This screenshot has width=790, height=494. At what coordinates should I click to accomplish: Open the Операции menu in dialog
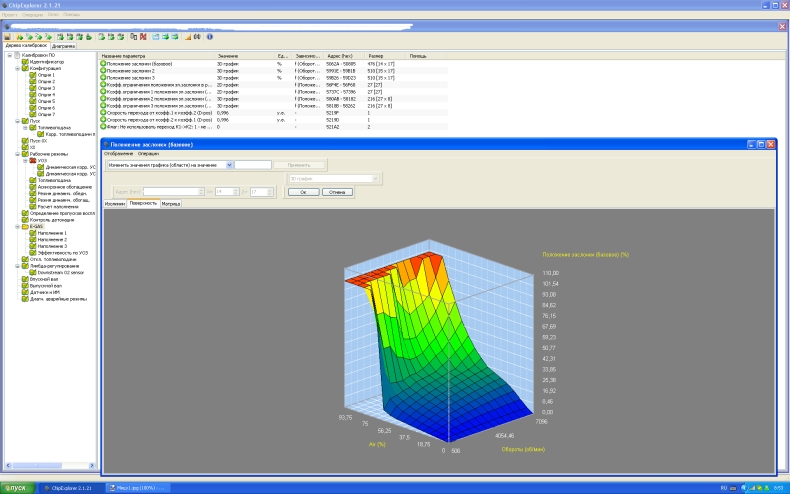coord(150,153)
